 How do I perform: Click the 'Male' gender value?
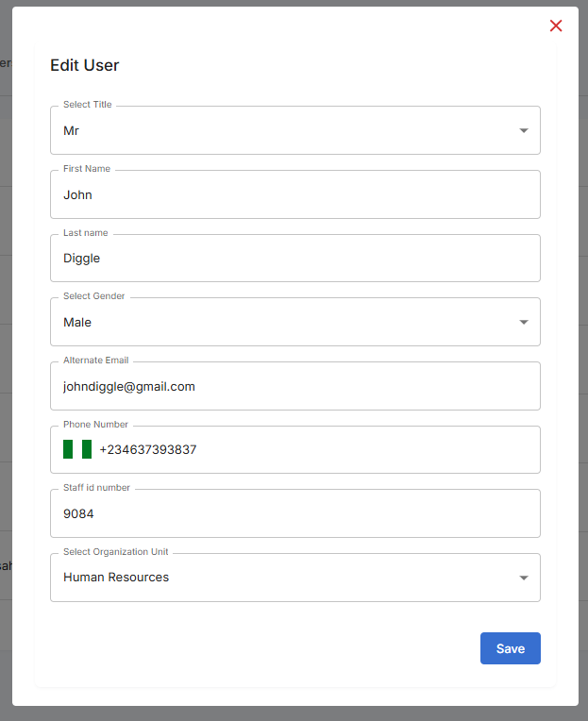77,322
